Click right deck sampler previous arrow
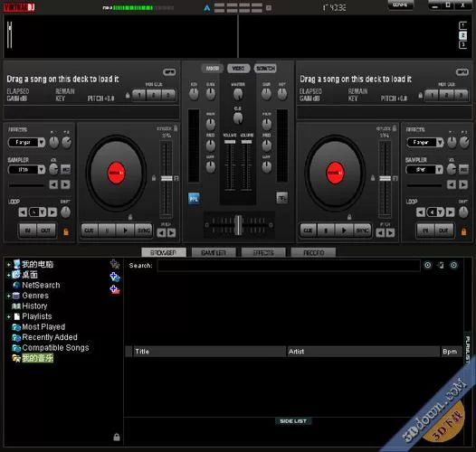476x452 pixels. 452,184
